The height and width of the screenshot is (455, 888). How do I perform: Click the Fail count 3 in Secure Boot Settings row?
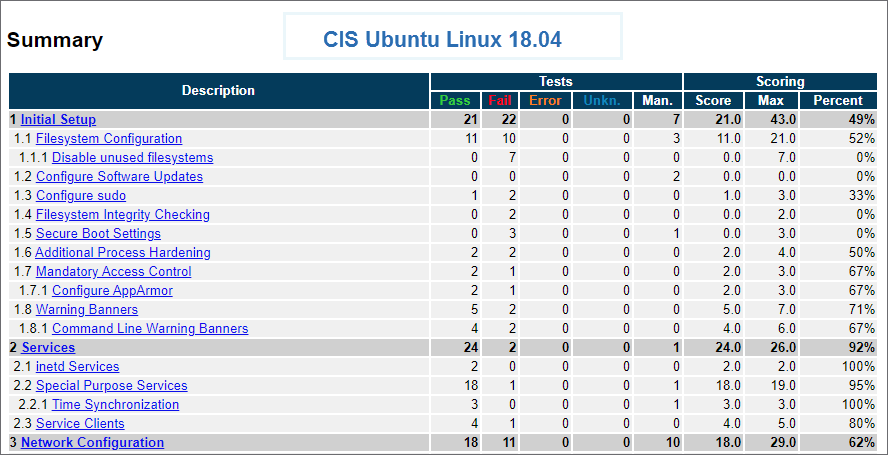pos(511,233)
